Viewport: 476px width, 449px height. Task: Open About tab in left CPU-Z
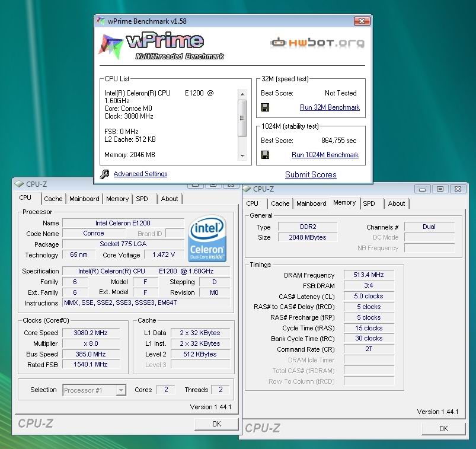click(x=170, y=199)
